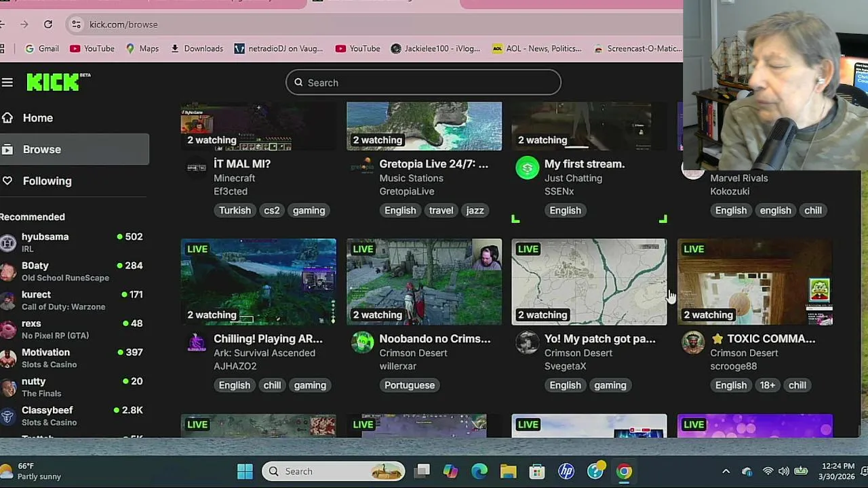Click the search magnifier icon in Kick search bar
This screenshot has height=488, width=868.
tap(298, 83)
